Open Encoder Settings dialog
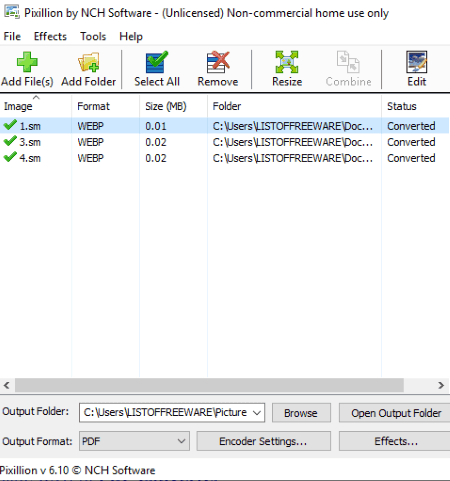The image size is (450, 481). 263,441
